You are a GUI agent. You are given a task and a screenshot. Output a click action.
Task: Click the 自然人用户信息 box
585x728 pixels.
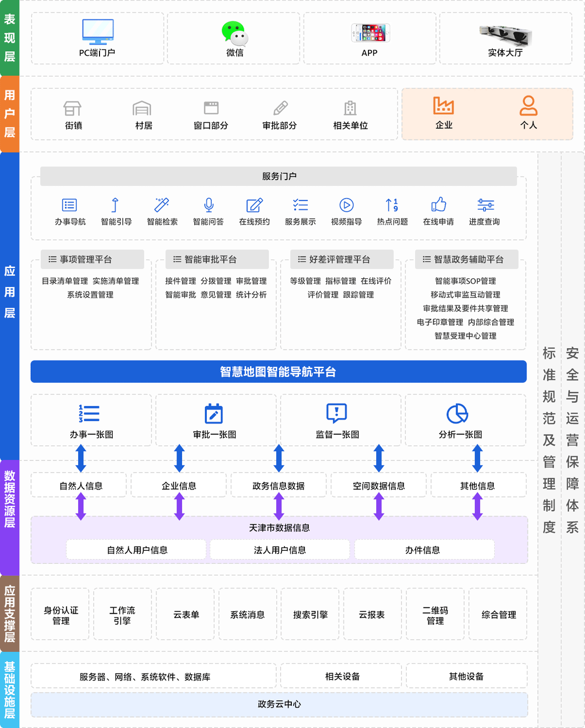pyautogui.click(x=136, y=550)
